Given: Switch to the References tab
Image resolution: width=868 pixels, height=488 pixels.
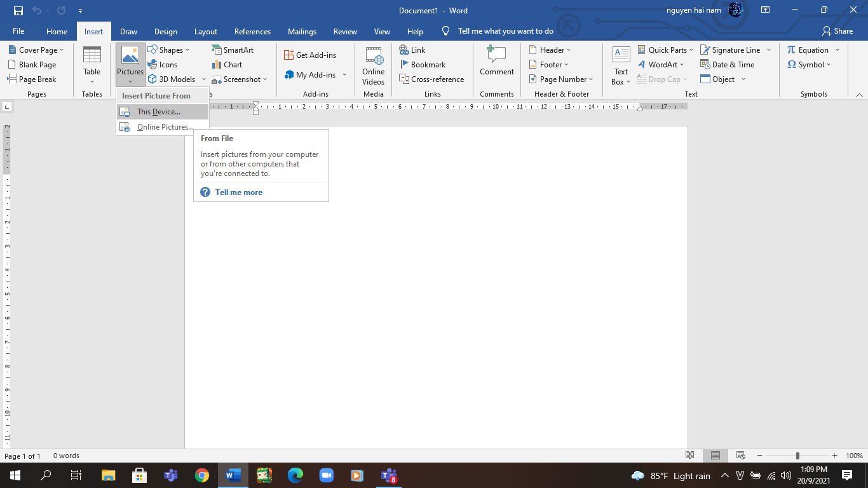Looking at the screenshot, I should point(252,31).
